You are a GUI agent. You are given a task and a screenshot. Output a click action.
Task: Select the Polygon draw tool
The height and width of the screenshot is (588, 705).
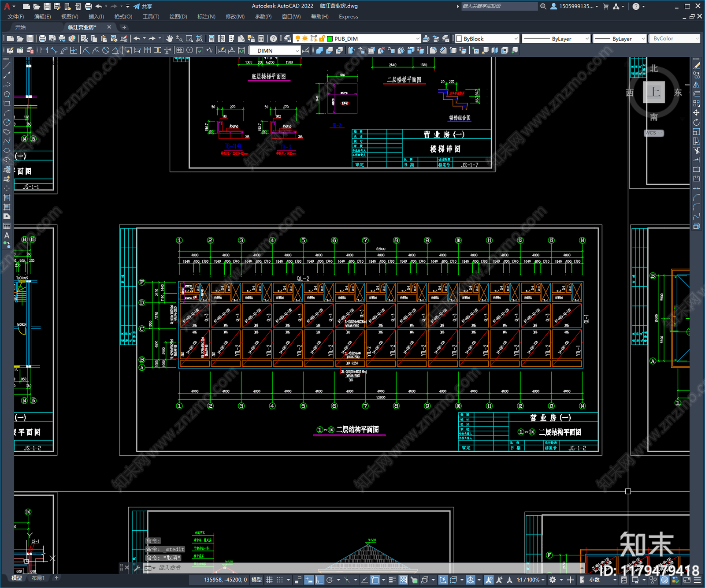(x=7, y=94)
